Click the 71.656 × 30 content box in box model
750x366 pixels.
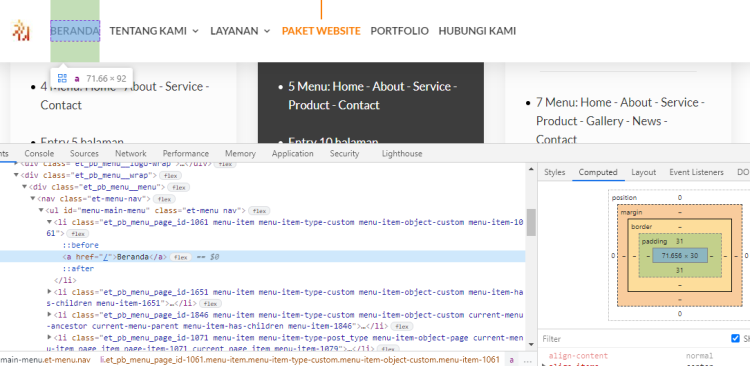680,256
